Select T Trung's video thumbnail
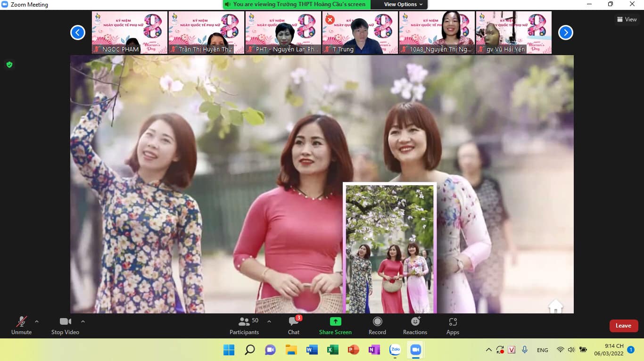644x361 pixels. (360, 33)
